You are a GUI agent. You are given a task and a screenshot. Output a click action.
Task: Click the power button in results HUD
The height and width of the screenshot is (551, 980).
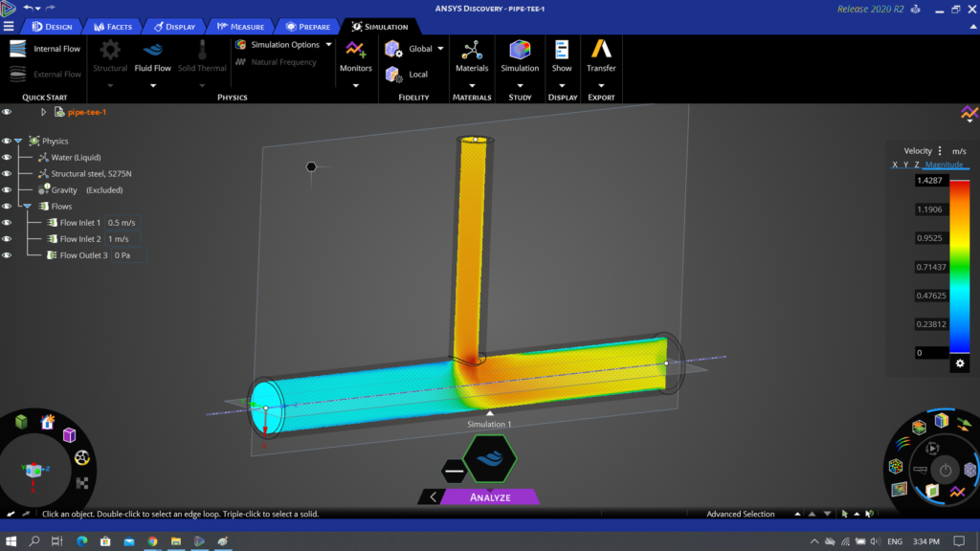point(945,470)
